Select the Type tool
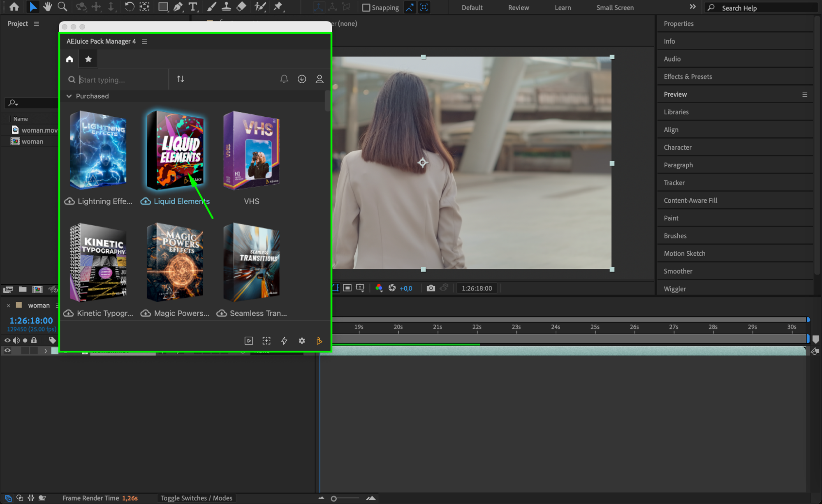The image size is (822, 504). [192, 7]
